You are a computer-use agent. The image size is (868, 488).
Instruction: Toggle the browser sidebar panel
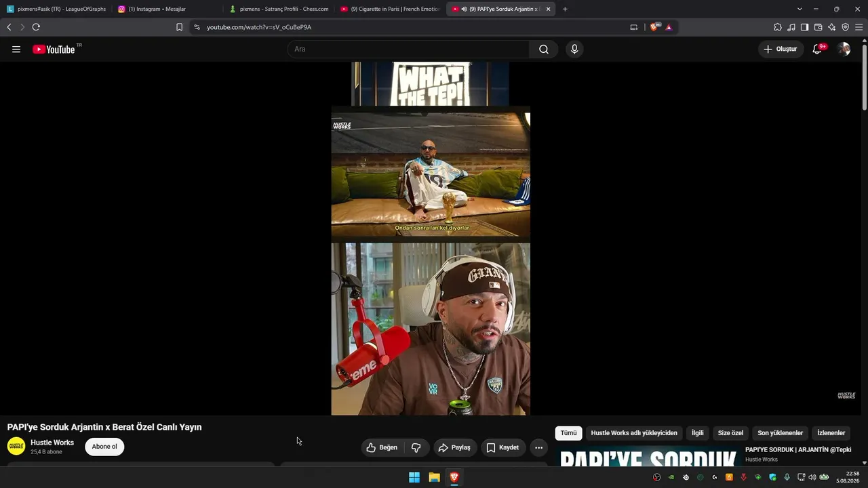pyautogui.click(x=804, y=27)
